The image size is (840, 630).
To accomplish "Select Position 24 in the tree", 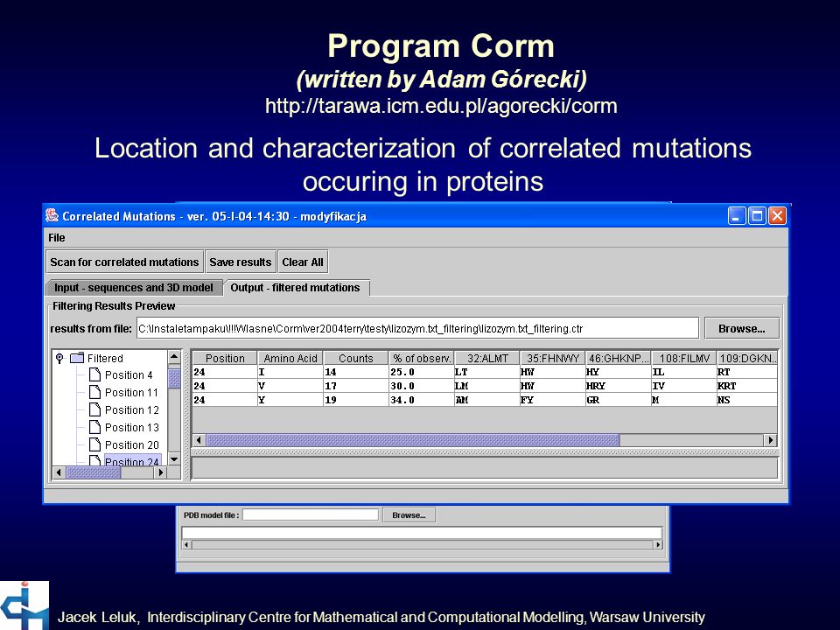I will [132, 461].
